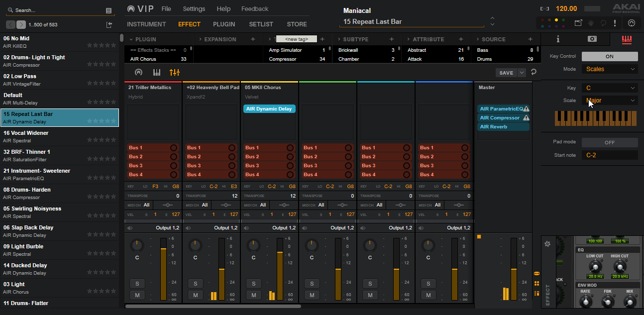The height and width of the screenshot is (315, 644).
Task: Mute the 05 MKII Chorus channel
Action: [254, 295]
